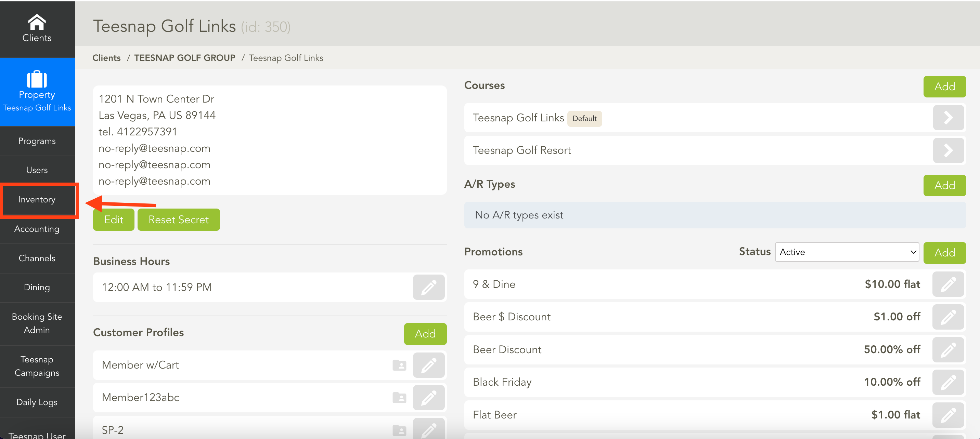The width and height of the screenshot is (980, 439).
Task: Click the Reset Secret button
Action: click(x=178, y=220)
